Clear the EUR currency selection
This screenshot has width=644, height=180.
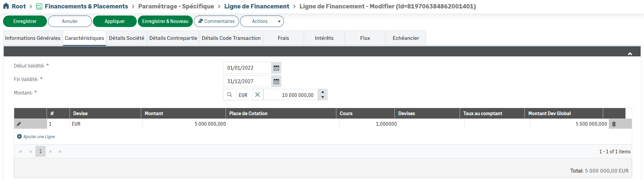(257, 95)
